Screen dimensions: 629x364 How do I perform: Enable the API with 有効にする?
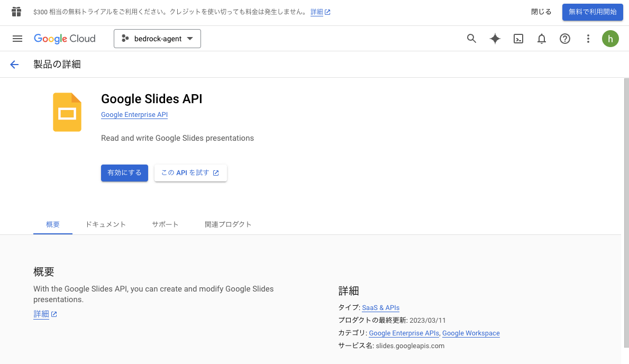(x=124, y=172)
